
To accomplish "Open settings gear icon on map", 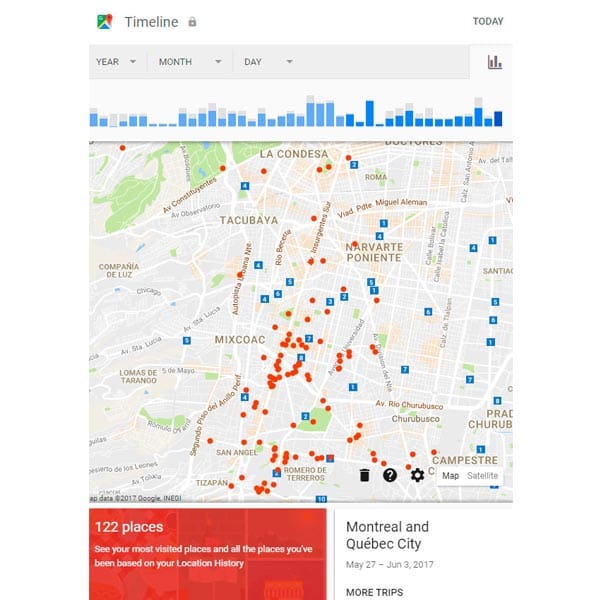I will pos(417,475).
